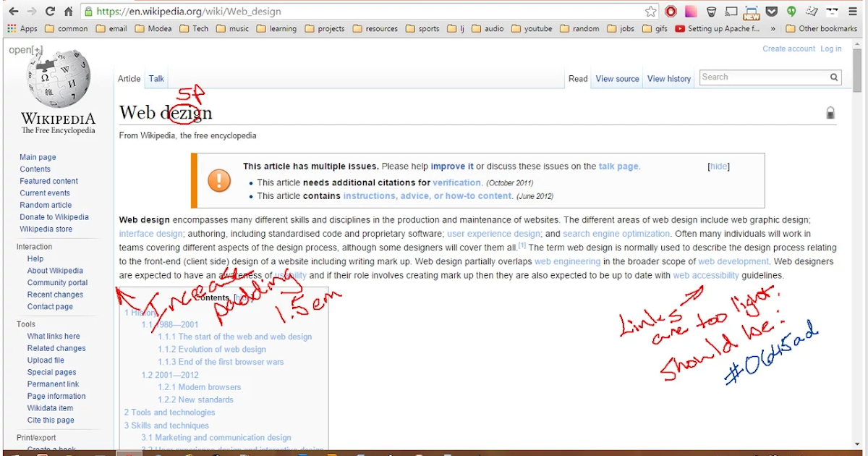Open the View history tab
868x456 pixels.
tap(669, 79)
